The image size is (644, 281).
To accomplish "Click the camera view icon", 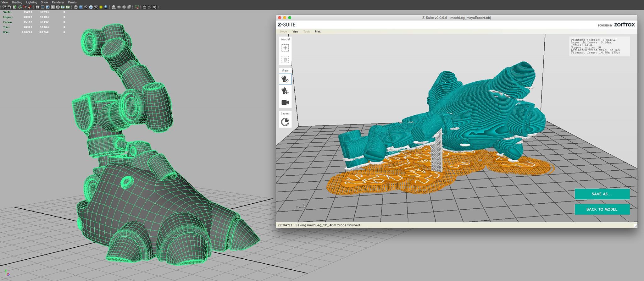I will pyautogui.click(x=285, y=102).
